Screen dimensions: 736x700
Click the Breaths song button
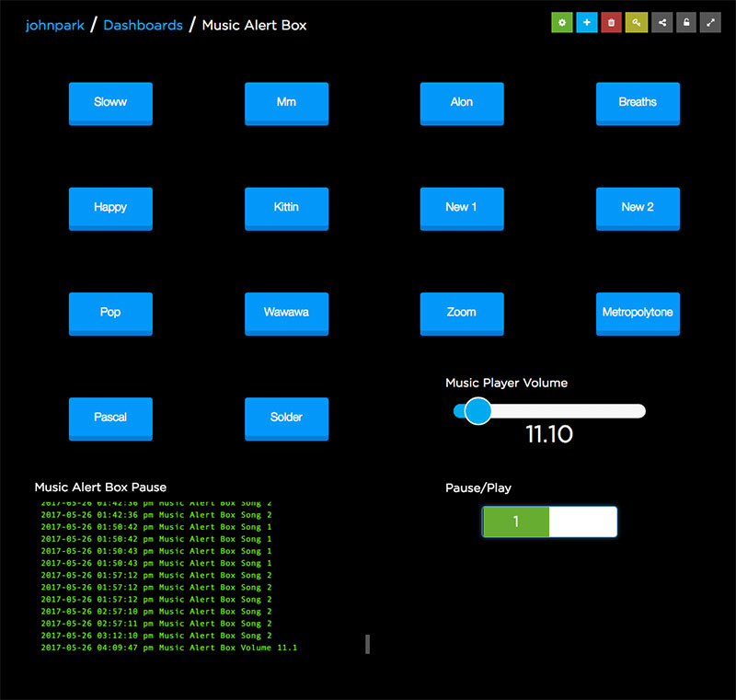(x=638, y=103)
